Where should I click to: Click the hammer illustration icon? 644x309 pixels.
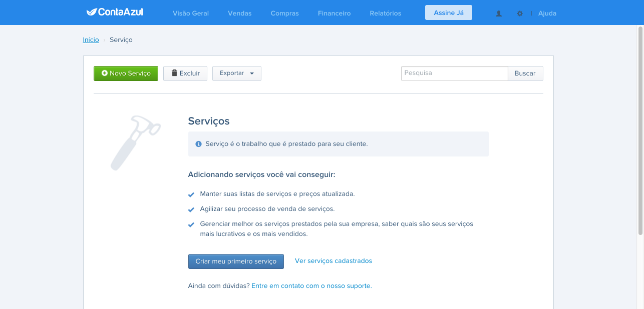pos(135,143)
